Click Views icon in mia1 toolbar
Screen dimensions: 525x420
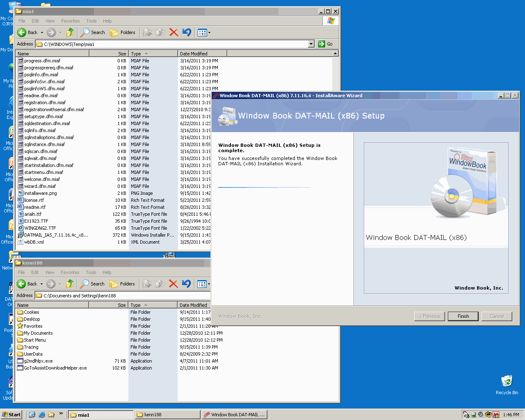[x=202, y=32]
